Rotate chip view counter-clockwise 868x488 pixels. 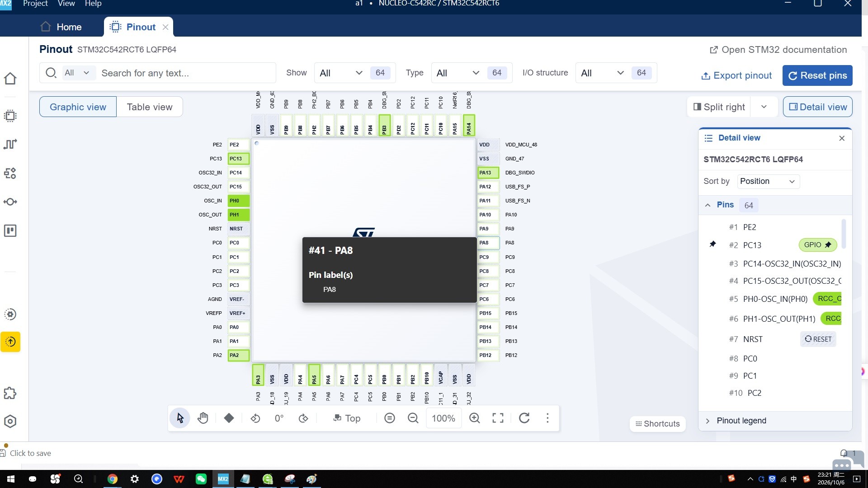255,418
